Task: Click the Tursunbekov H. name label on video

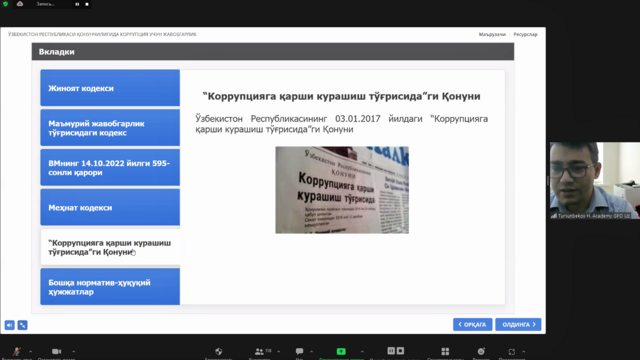Action: pyautogui.click(x=594, y=216)
